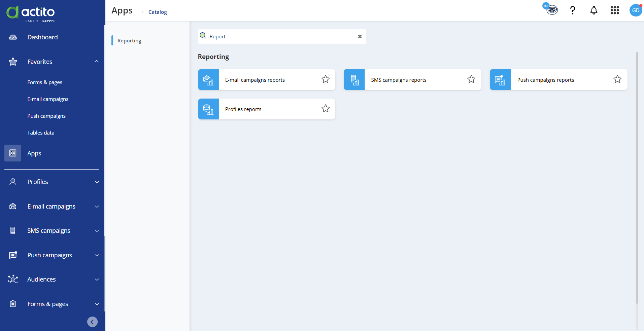Open the Dashboard gauge icon
The width and height of the screenshot is (644, 331).
pos(13,37)
